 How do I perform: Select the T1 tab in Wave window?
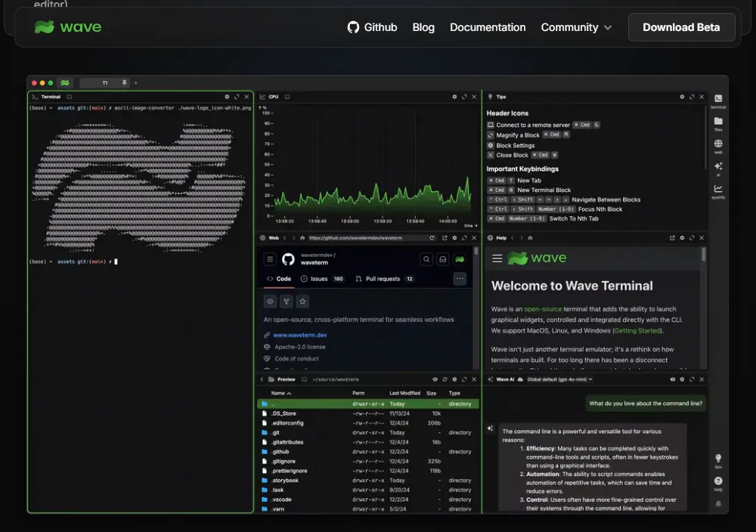(104, 83)
